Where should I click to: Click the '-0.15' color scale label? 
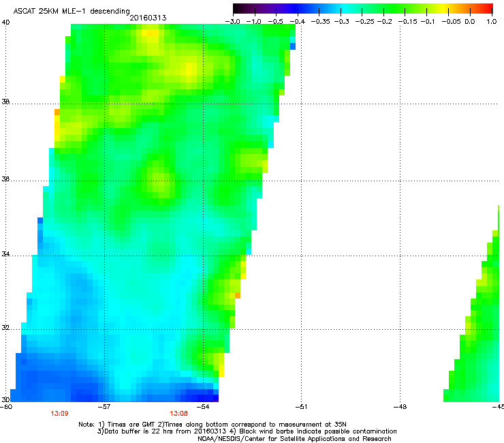point(407,22)
